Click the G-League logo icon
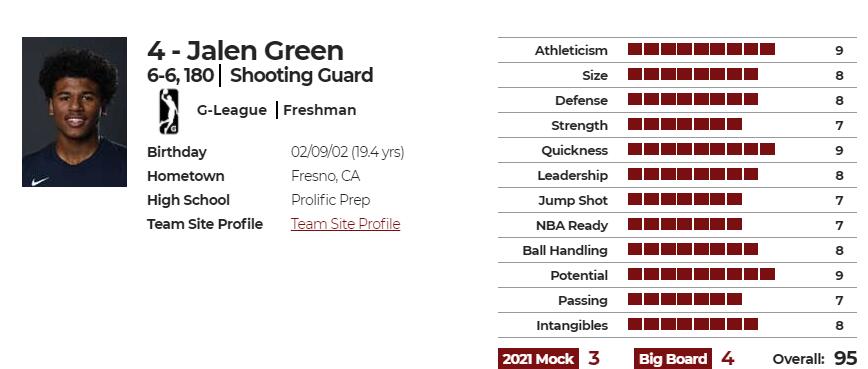 click(x=169, y=111)
